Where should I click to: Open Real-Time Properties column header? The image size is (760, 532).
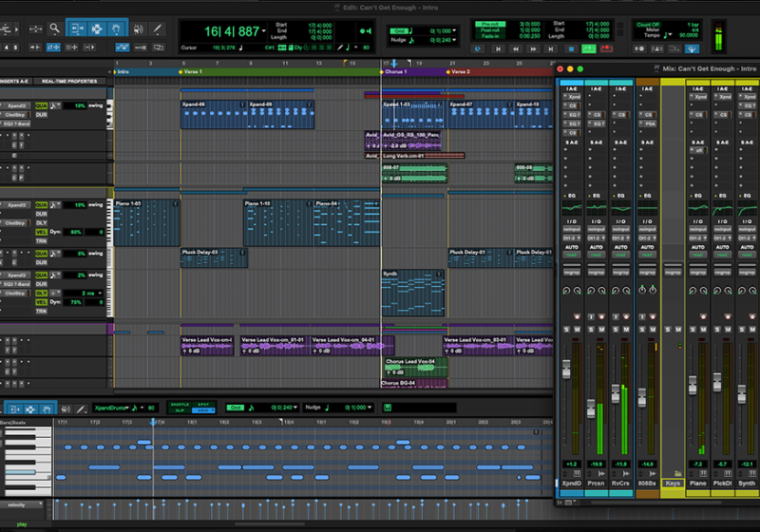click(69, 82)
